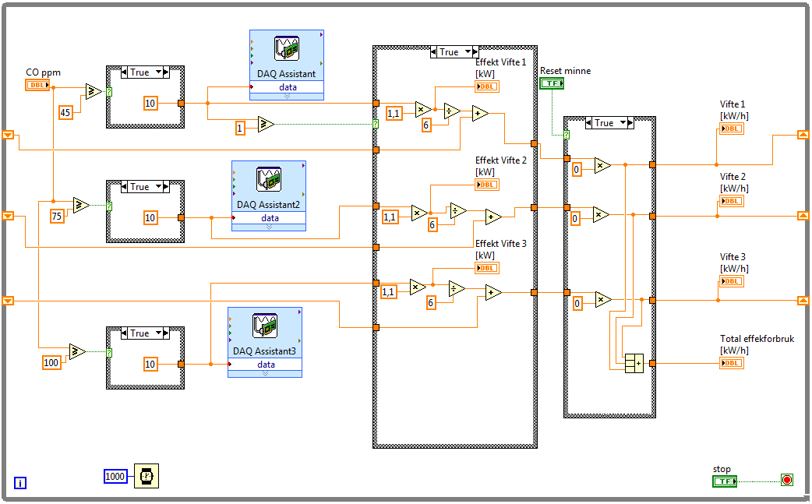This screenshot has height=504, width=812.
Task: Go to next case in large center case
Action: (475, 51)
